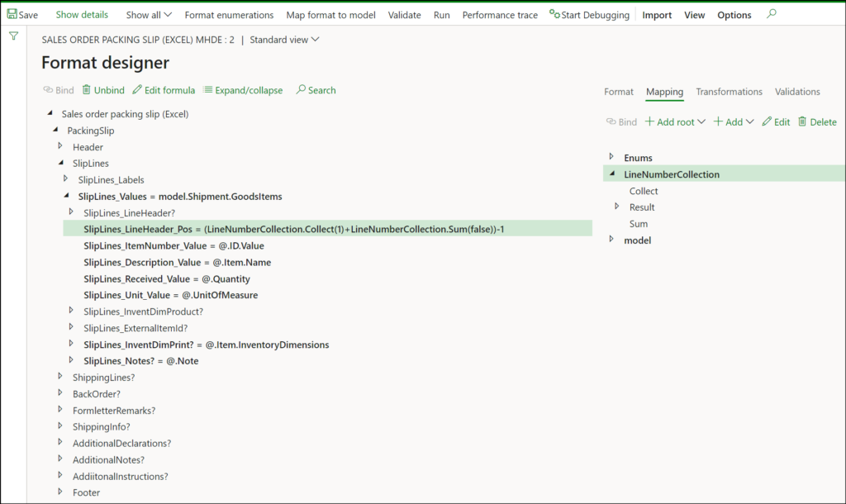Expand the SlipLines_InventDimProduct? node
The width and height of the screenshot is (846, 504).
tap(71, 311)
